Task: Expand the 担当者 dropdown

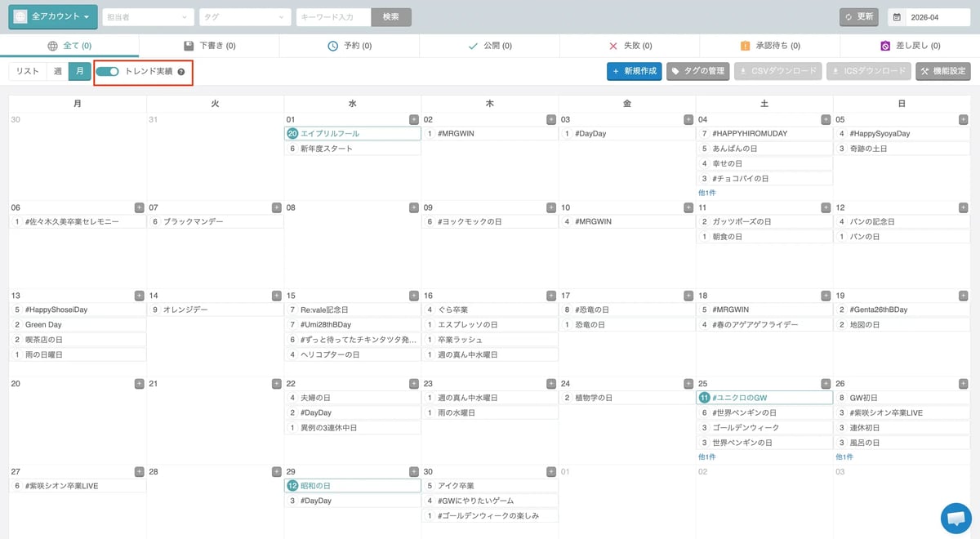Action: coord(147,16)
